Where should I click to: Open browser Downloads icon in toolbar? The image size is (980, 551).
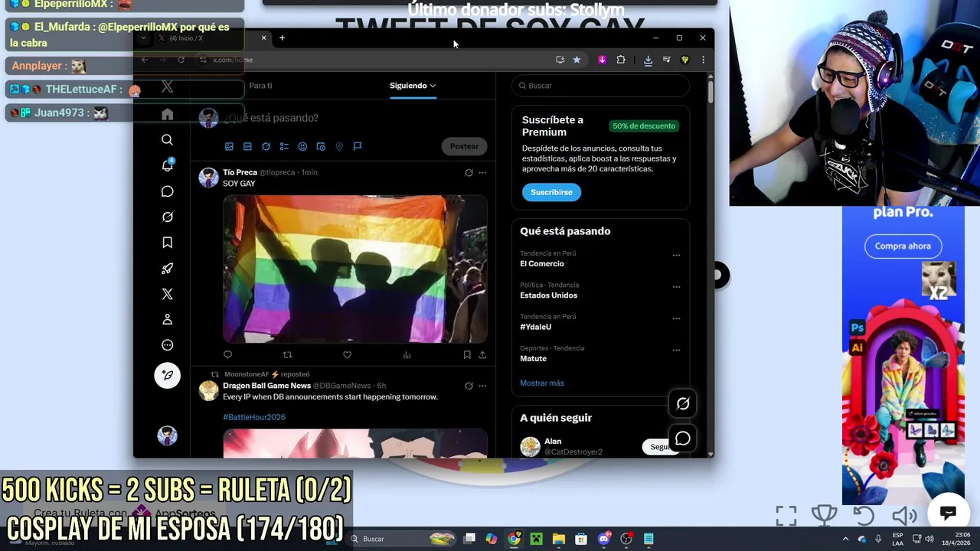648,60
